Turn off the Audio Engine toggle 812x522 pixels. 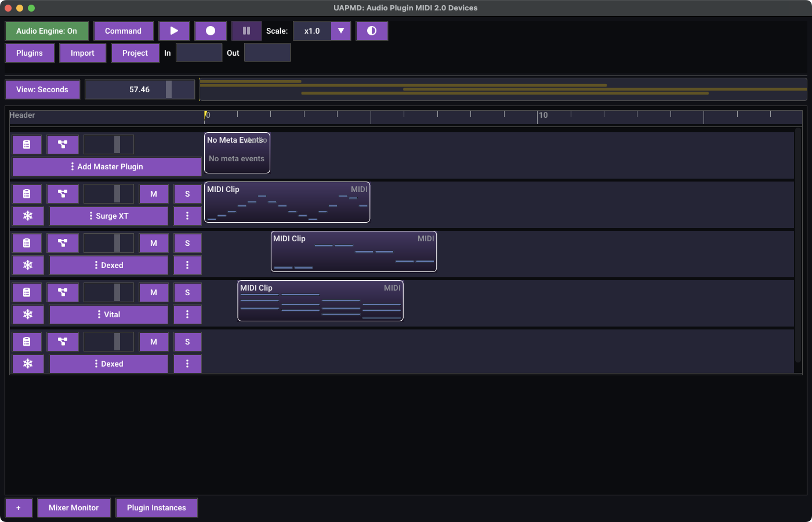(46, 31)
